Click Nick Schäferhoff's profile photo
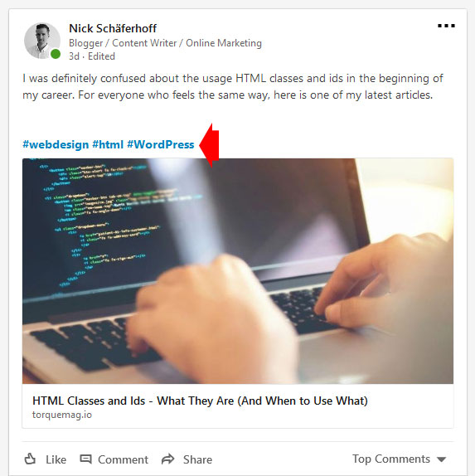The height and width of the screenshot is (476, 475). tap(42, 41)
